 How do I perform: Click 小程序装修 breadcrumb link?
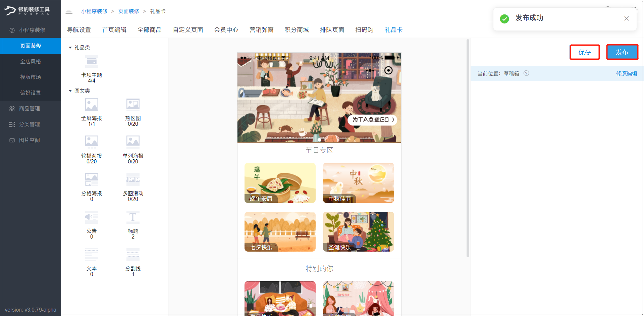94,11
